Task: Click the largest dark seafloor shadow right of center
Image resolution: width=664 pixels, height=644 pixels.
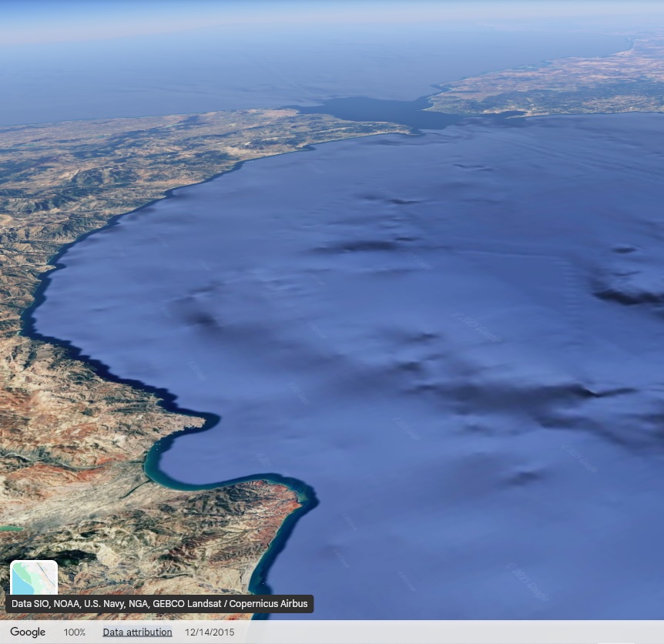Action: pos(524,397)
